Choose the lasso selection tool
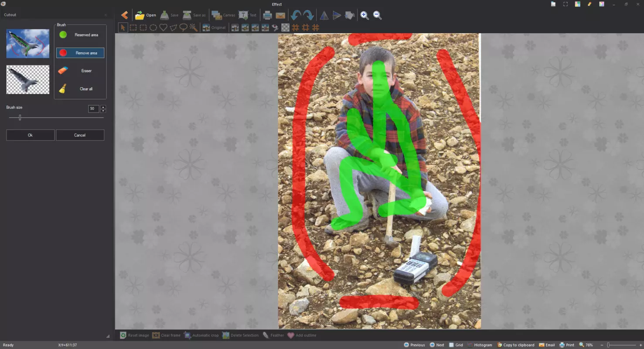The width and height of the screenshot is (644, 349). [184, 27]
